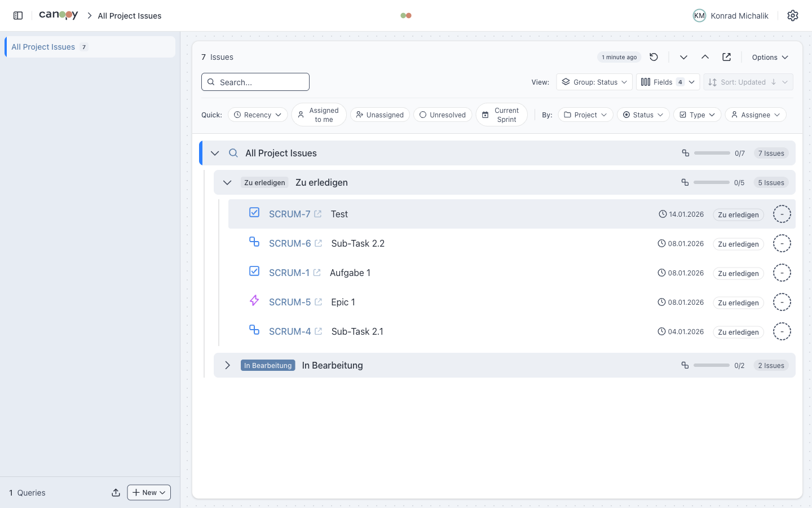The image size is (812, 508).
Task: Click the Epic type icon for SCRUM-5
Action: [254, 301]
